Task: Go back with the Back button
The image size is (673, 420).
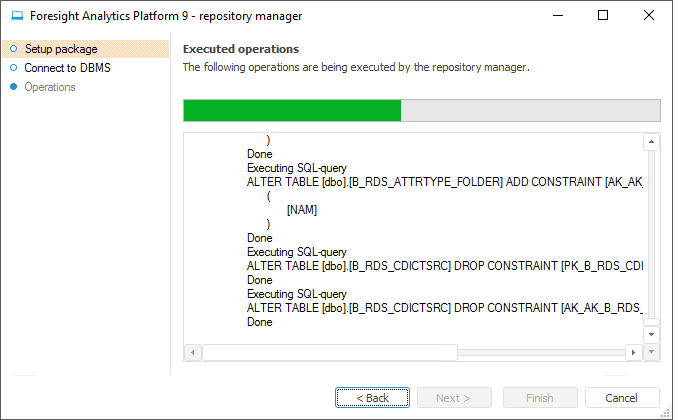Action: pyautogui.click(x=372, y=398)
